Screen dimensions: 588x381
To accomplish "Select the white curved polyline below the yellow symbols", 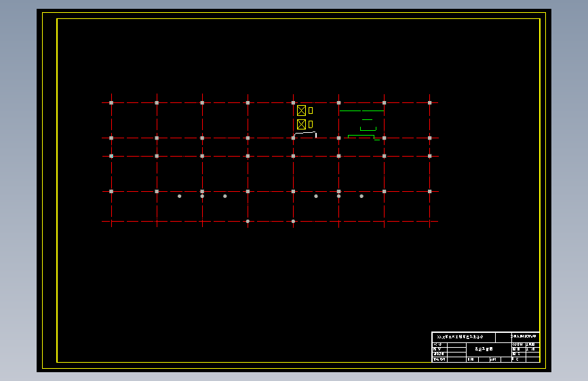I will pyautogui.click(x=305, y=134).
